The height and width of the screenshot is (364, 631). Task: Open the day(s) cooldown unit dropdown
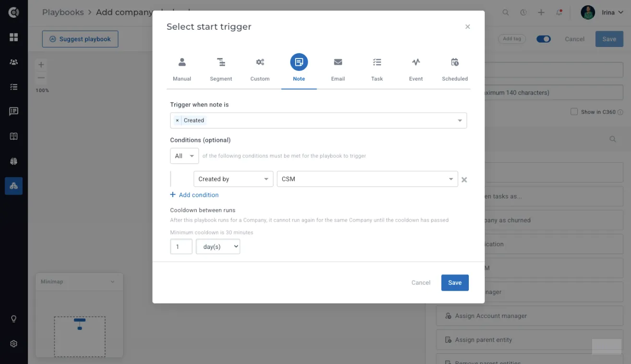pyautogui.click(x=218, y=247)
